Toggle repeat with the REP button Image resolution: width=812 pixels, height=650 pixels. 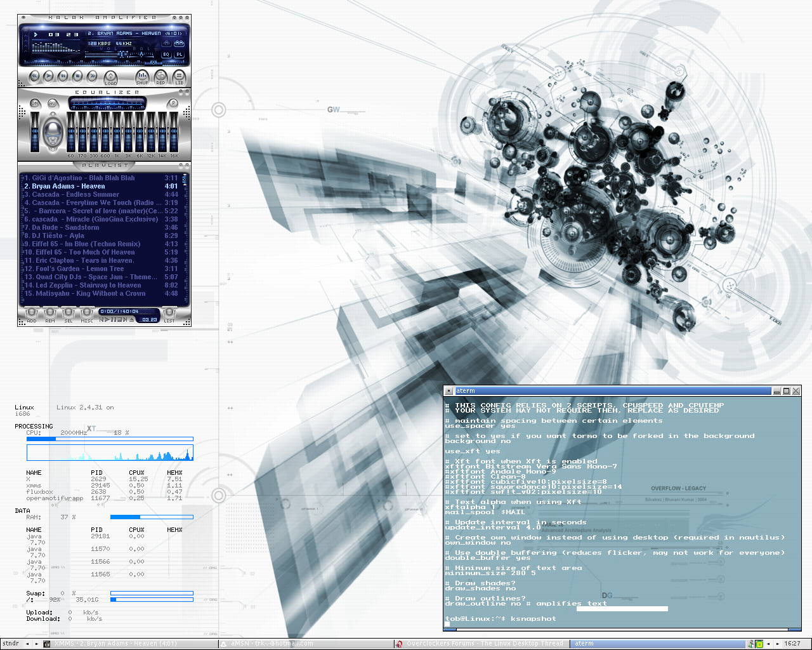pyautogui.click(x=160, y=76)
